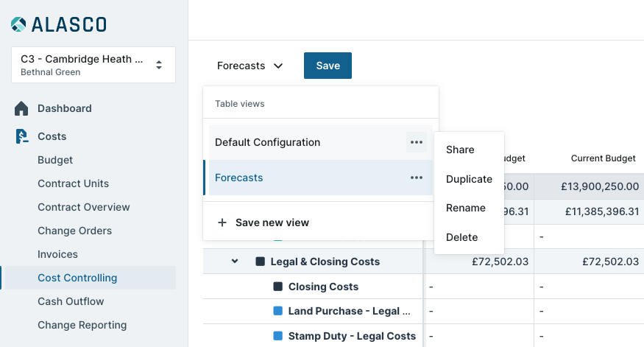Delete the view via context menu
Viewport: 644px width, 347px height.
point(461,237)
